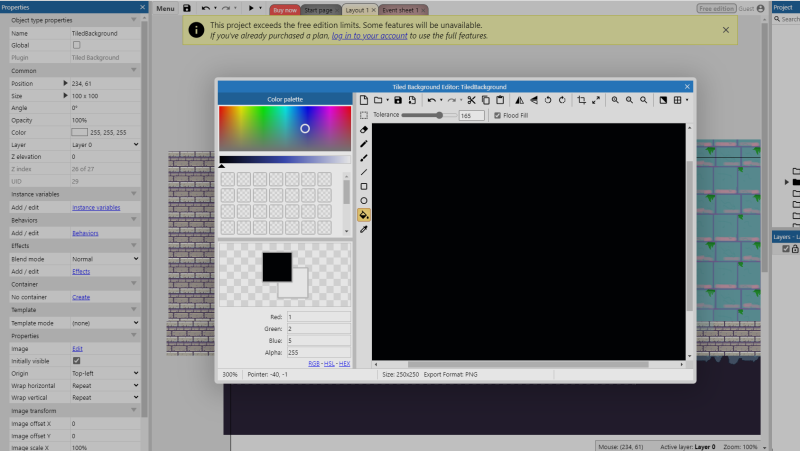Preview project with play button

pos(251,8)
